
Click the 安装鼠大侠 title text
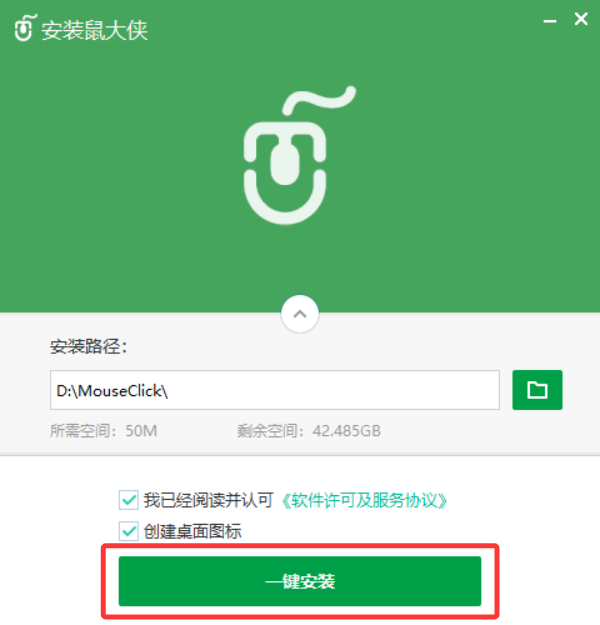pos(94,30)
